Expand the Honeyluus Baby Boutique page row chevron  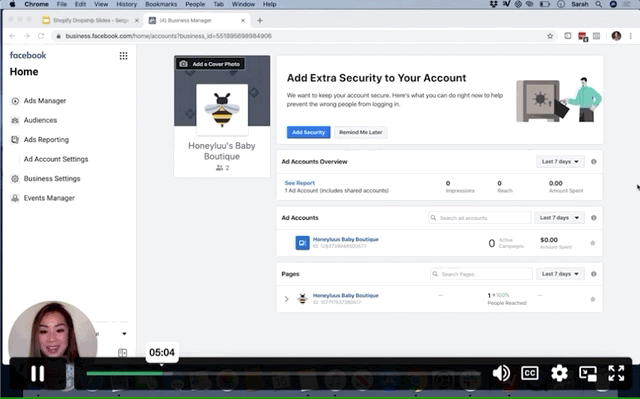(x=287, y=299)
